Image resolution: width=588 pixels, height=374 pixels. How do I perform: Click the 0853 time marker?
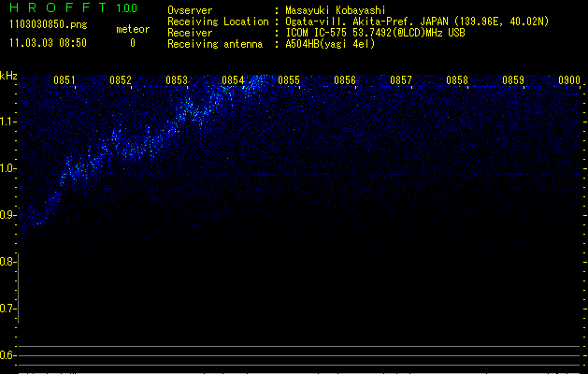(x=177, y=80)
